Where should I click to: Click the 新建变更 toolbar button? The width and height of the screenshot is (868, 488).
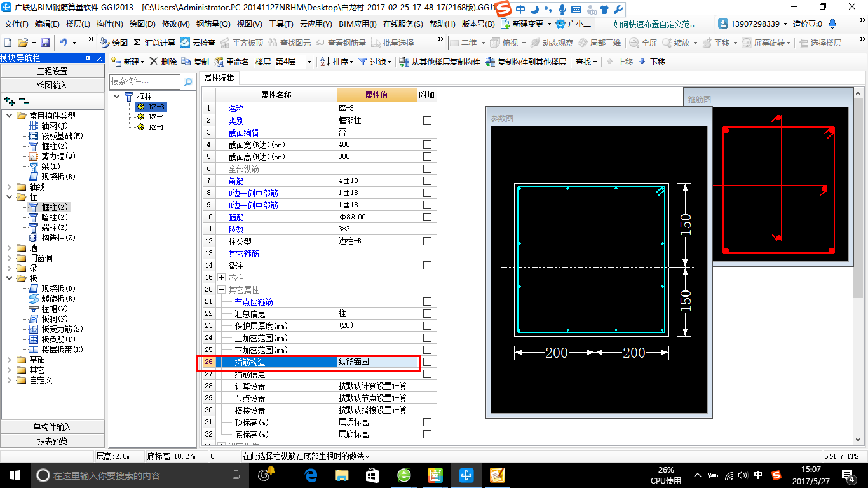point(526,24)
